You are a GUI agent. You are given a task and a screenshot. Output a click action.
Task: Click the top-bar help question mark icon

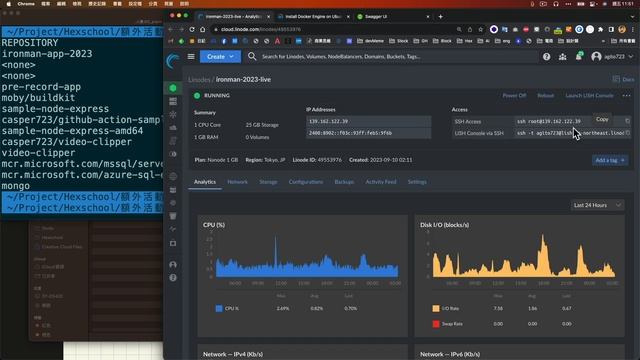coord(547,57)
